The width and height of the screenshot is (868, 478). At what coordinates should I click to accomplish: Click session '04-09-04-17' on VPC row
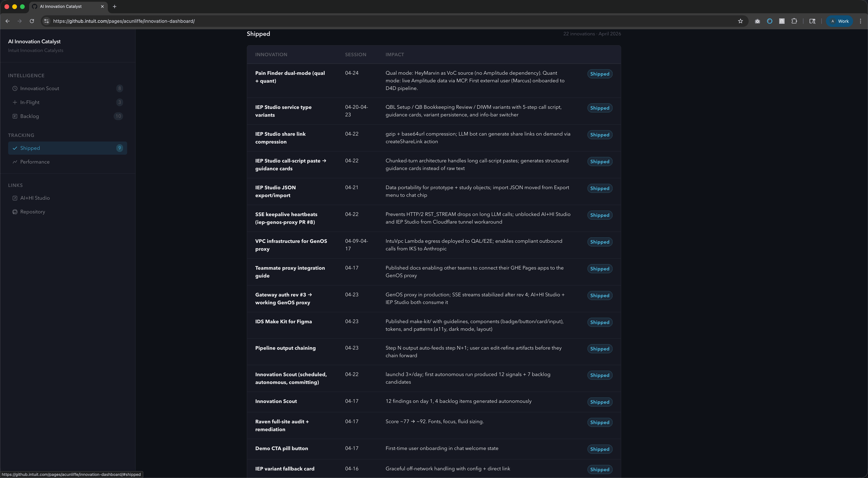tap(356, 245)
